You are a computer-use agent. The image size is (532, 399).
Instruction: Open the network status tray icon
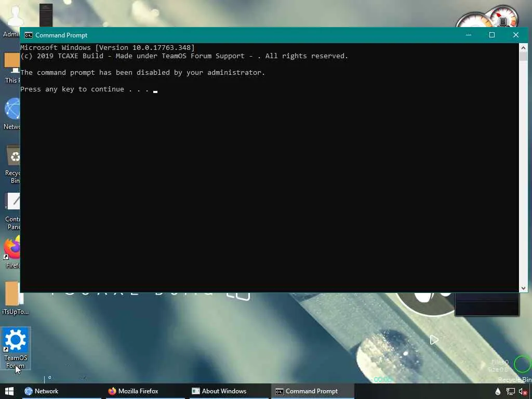(x=511, y=392)
